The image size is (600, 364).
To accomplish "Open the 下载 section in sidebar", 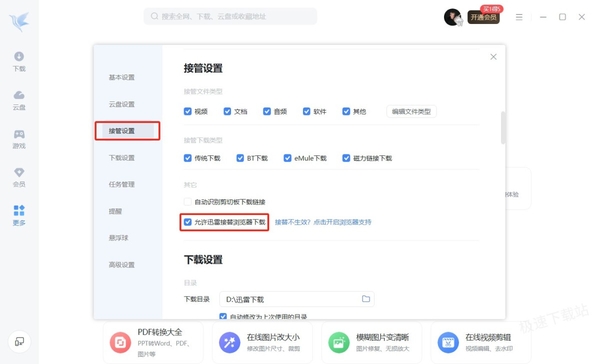I will (19, 61).
